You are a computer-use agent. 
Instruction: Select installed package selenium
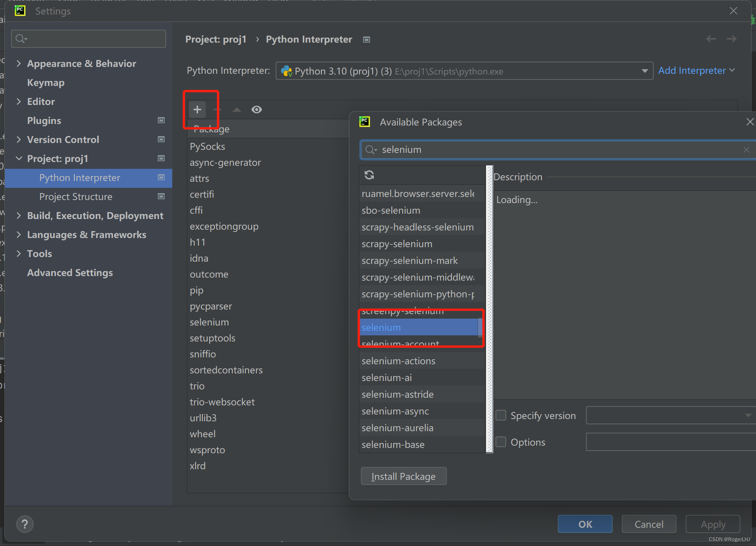click(x=209, y=322)
